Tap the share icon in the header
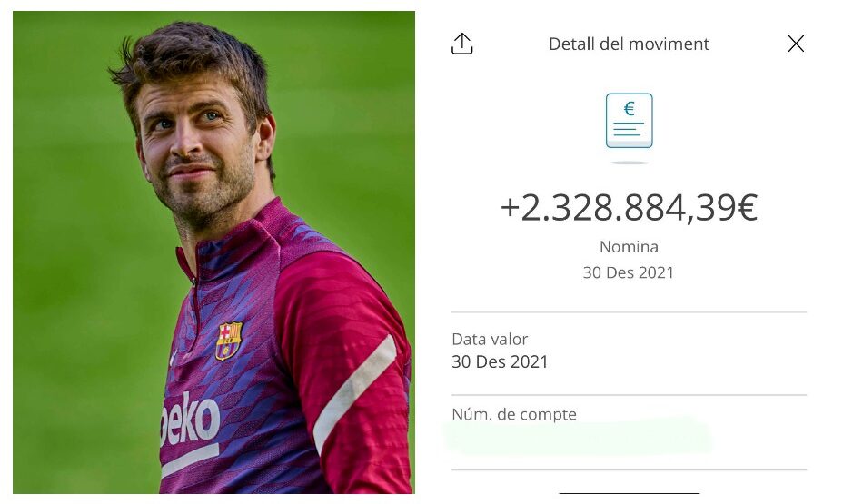Image resolution: width=843 pixels, height=504 pixels. (462, 44)
